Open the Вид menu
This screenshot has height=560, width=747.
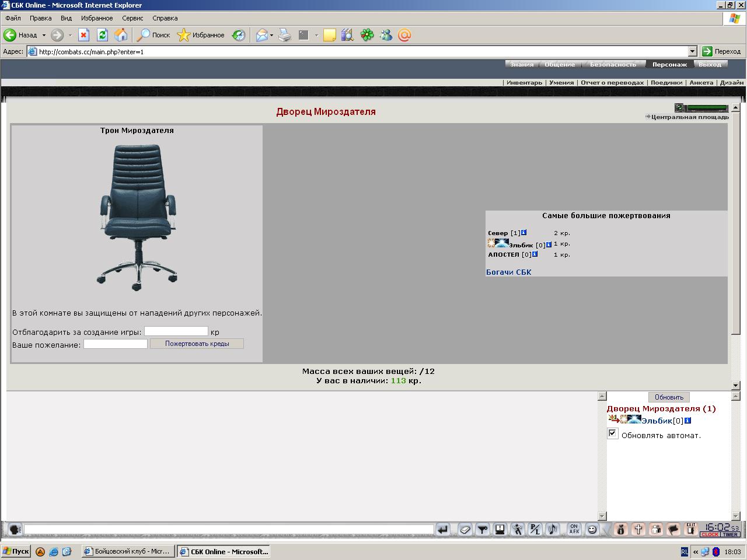click(x=66, y=18)
